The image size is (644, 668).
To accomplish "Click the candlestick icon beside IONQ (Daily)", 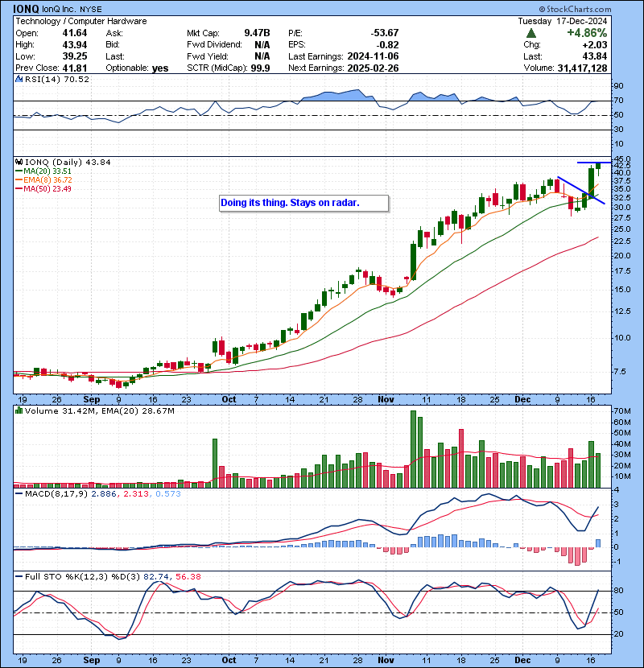I will [x=19, y=163].
